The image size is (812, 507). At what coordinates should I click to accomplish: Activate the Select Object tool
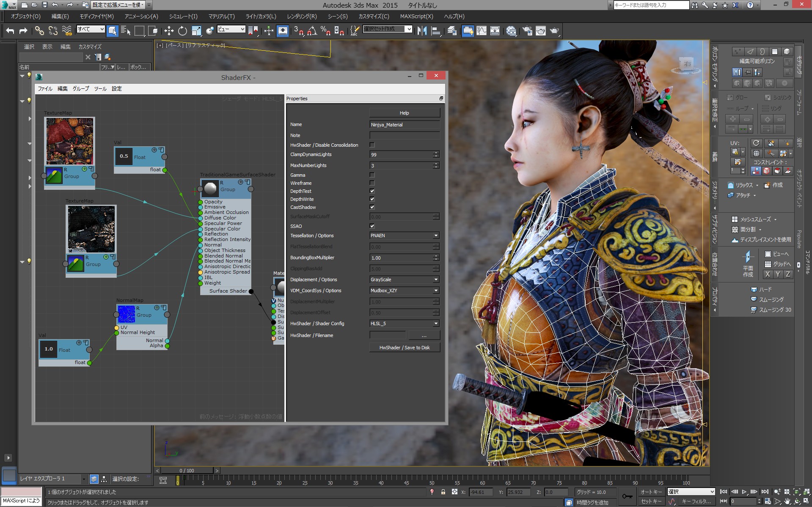(112, 30)
